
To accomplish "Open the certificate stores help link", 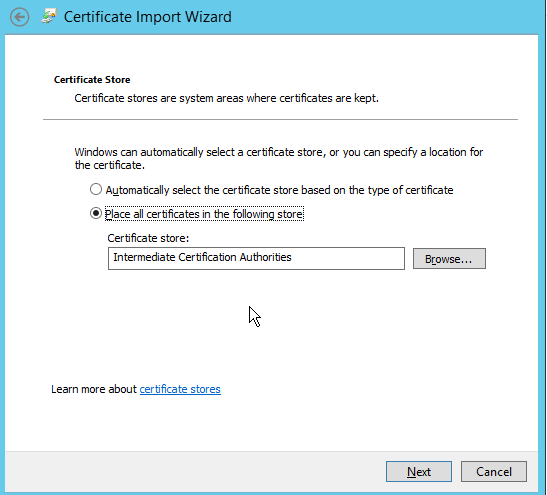I will coord(180,389).
